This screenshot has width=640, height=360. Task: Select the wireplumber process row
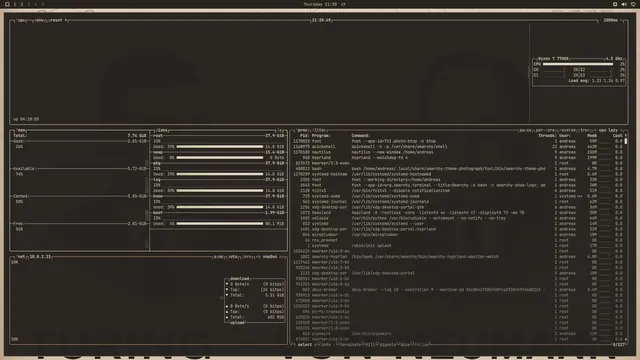coord(458,235)
